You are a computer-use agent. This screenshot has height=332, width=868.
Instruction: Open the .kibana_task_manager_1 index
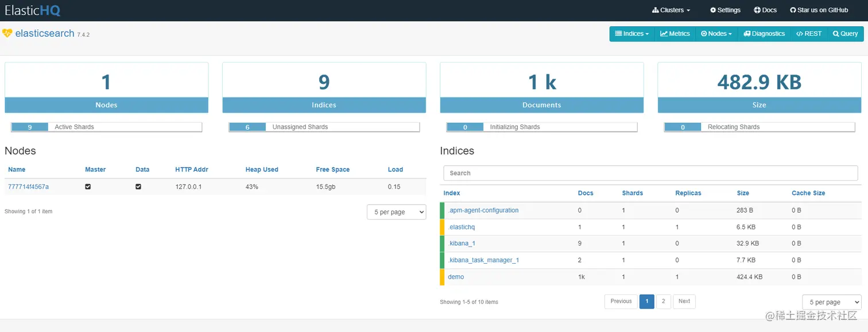(483, 260)
